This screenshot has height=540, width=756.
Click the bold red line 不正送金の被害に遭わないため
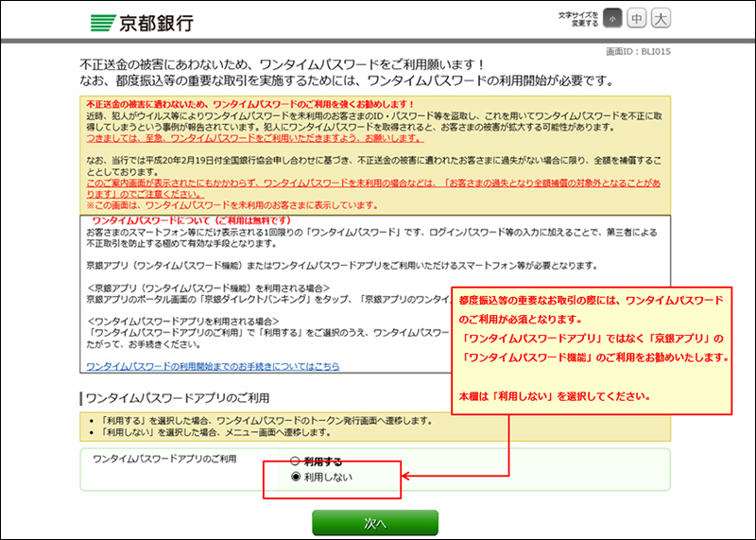250,104
